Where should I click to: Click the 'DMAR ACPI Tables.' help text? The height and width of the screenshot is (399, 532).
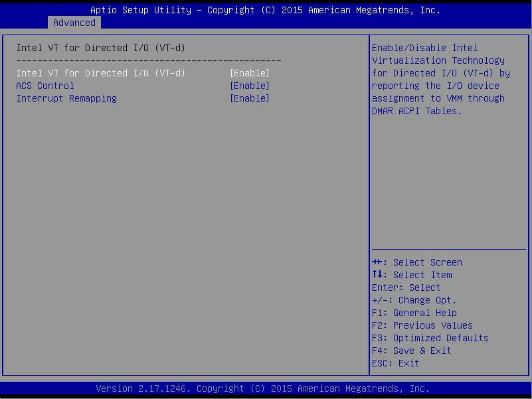click(x=416, y=111)
